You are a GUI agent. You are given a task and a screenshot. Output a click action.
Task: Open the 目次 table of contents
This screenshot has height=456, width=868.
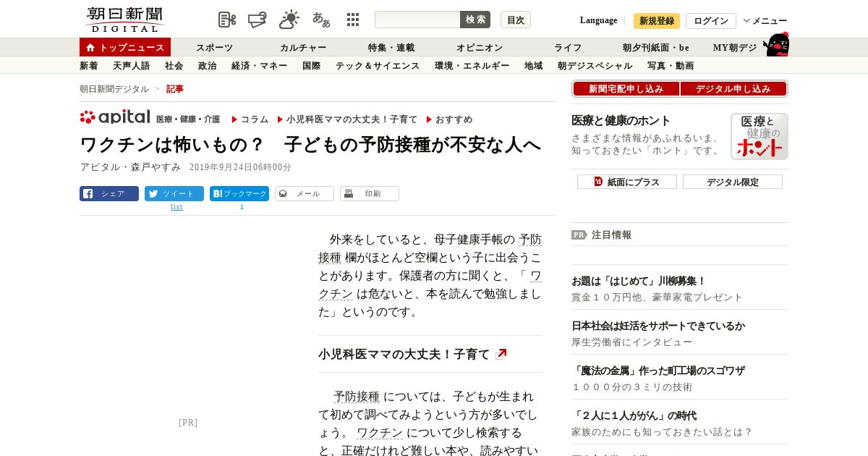point(516,20)
